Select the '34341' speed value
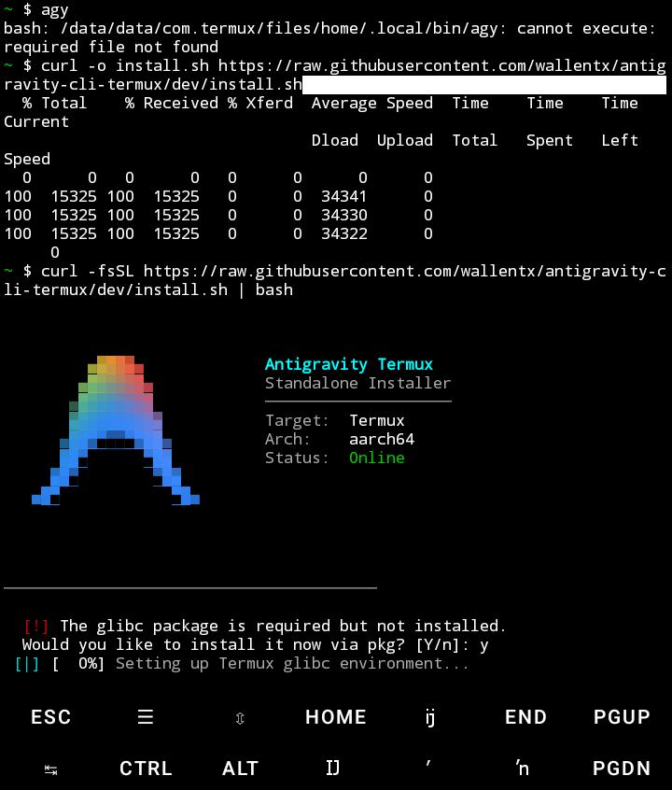 344,196
